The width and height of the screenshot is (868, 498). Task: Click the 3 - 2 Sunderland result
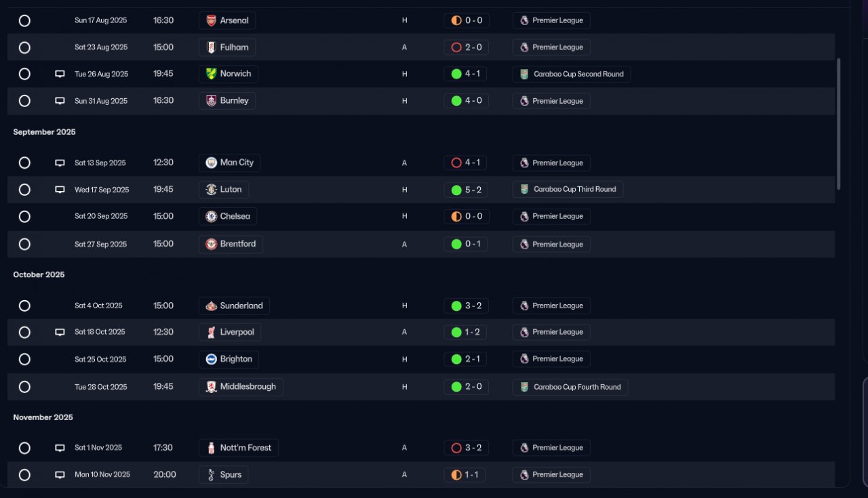click(x=466, y=306)
